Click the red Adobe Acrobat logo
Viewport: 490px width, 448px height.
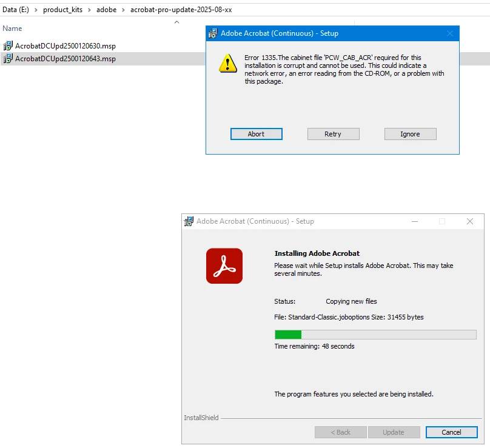point(224,266)
